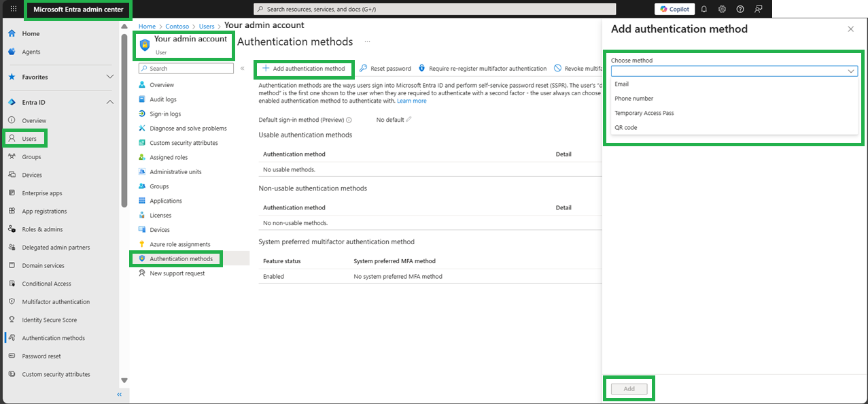Open Copilot from the top bar

coord(674,9)
